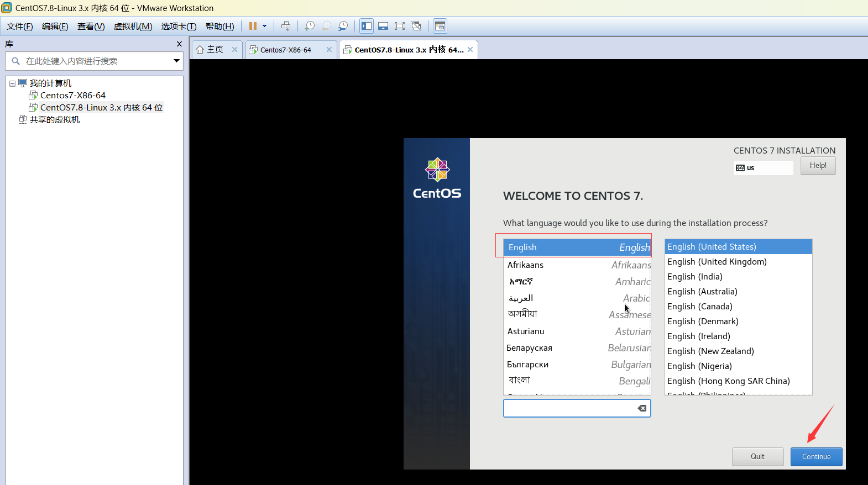Choose English (United States) locale

pos(738,247)
